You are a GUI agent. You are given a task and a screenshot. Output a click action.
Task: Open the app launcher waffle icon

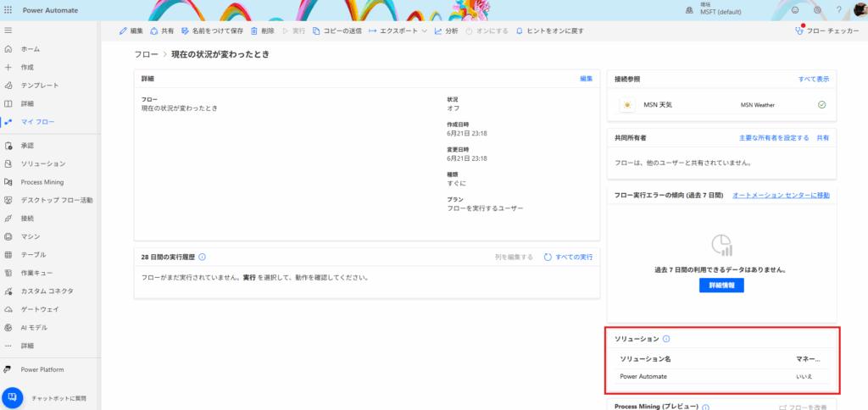[x=8, y=10]
